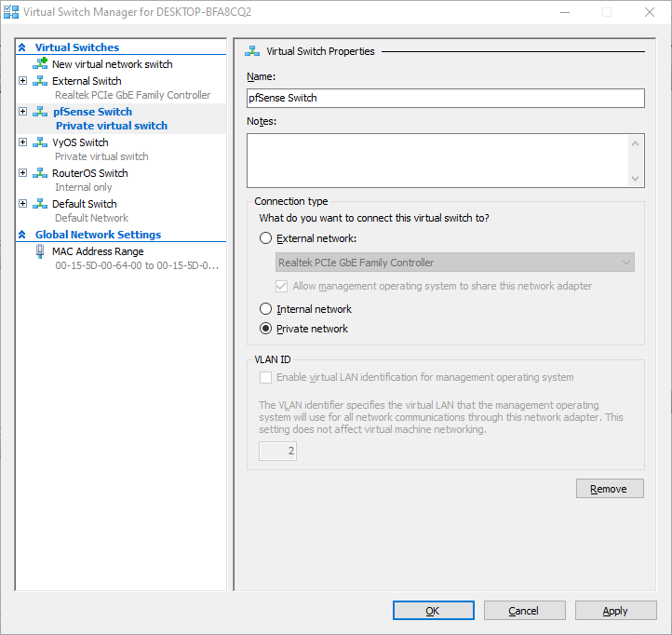Click the MAC Address Range icon
Screen dimensions: 672x635
(x=40, y=251)
